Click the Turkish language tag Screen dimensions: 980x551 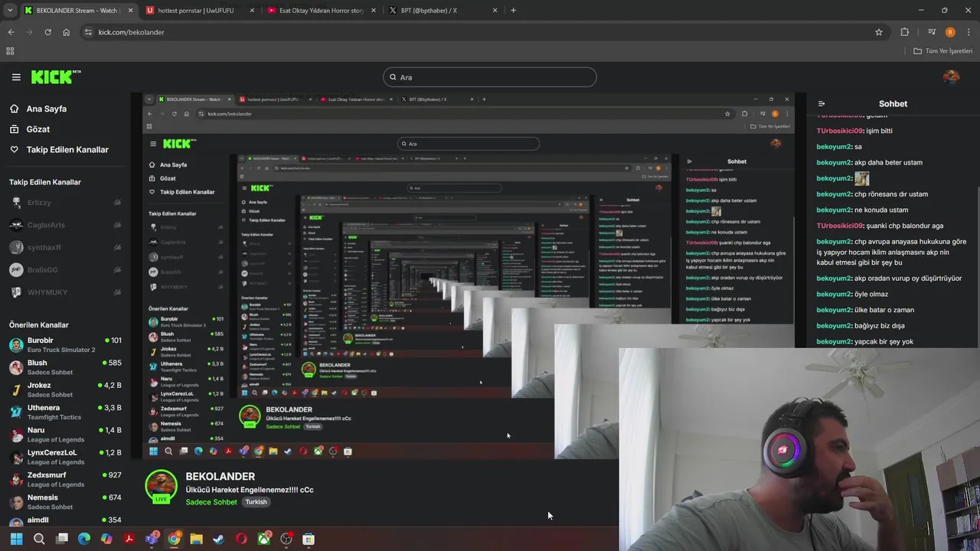256,502
